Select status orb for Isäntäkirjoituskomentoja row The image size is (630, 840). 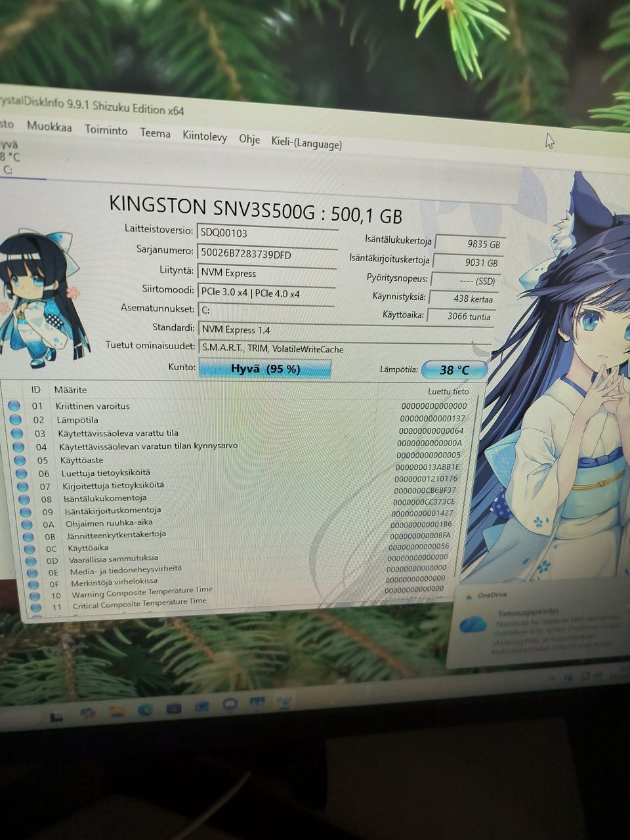26,512
